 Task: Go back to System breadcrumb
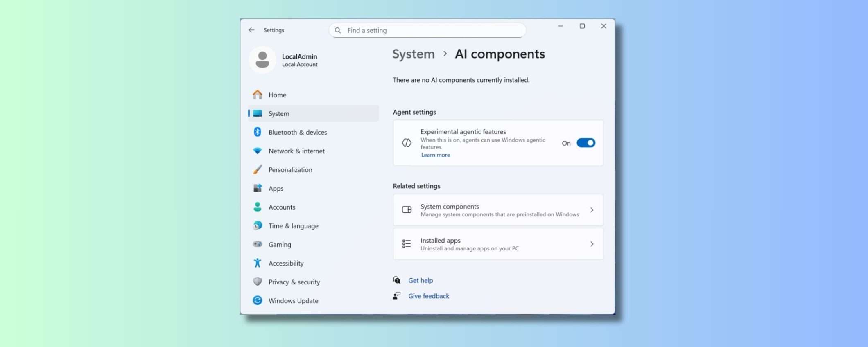pyautogui.click(x=413, y=54)
